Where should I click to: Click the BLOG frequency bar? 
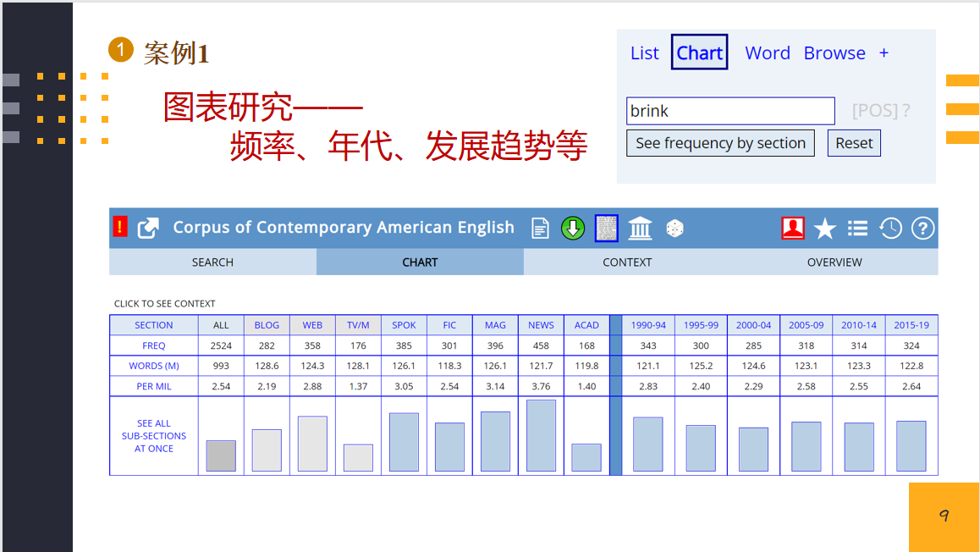pos(267,450)
